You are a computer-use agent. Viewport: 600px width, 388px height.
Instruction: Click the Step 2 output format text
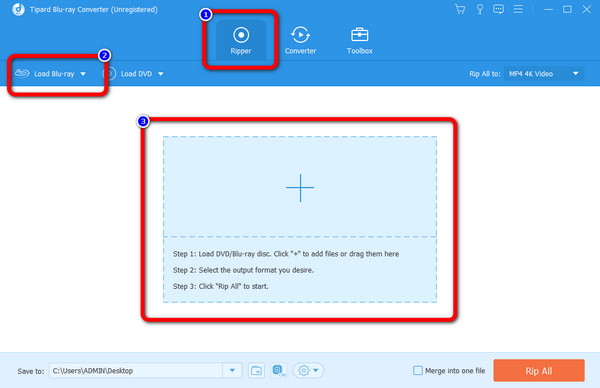[x=243, y=270]
